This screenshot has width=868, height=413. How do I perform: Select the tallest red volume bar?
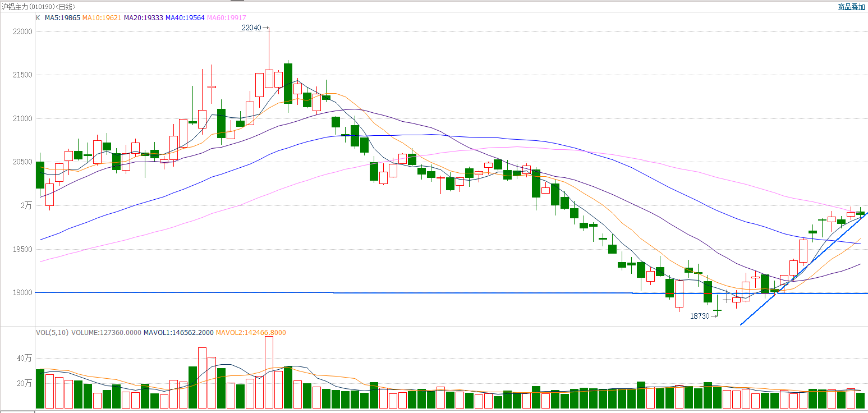point(269,373)
